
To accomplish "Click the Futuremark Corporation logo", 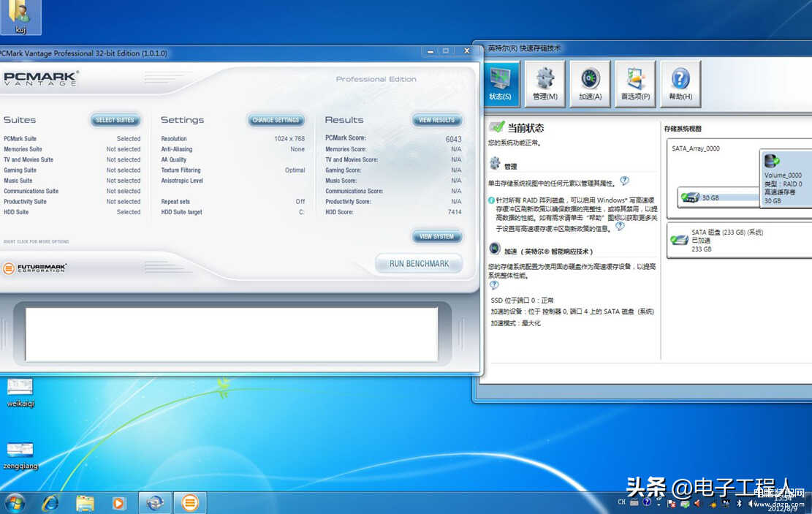I will tap(34, 268).
